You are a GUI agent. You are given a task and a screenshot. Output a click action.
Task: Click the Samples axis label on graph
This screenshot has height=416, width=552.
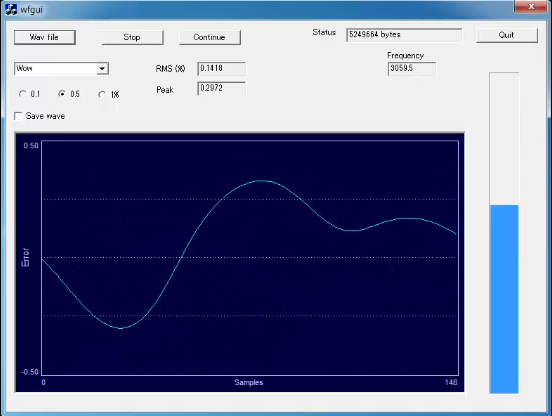pyautogui.click(x=249, y=382)
